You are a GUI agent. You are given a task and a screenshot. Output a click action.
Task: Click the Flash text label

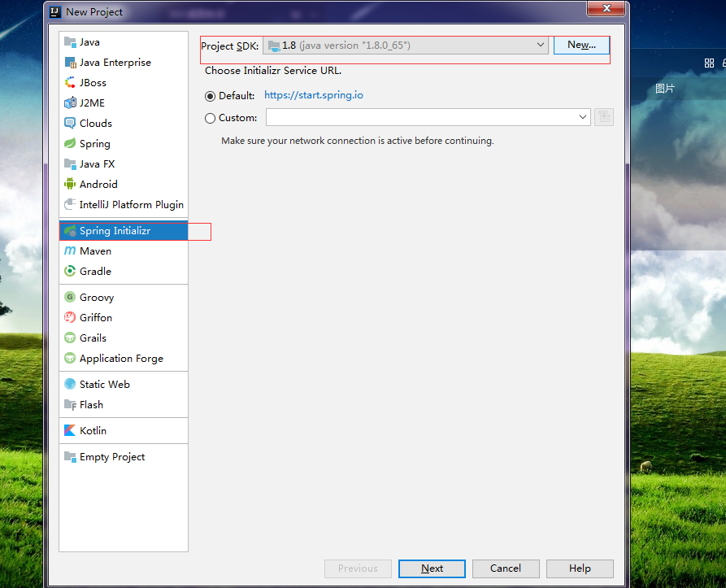91,405
